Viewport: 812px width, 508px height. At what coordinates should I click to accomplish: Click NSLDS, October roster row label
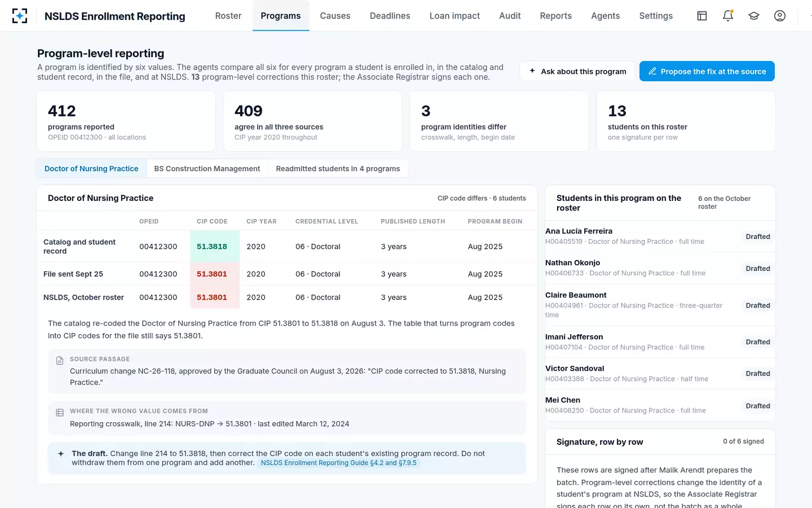83,297
